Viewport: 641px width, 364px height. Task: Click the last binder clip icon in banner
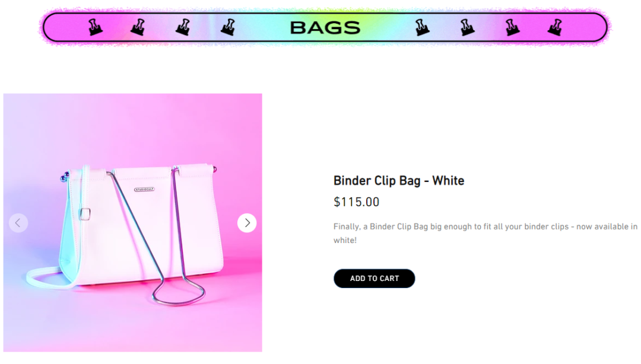point(555,27)
